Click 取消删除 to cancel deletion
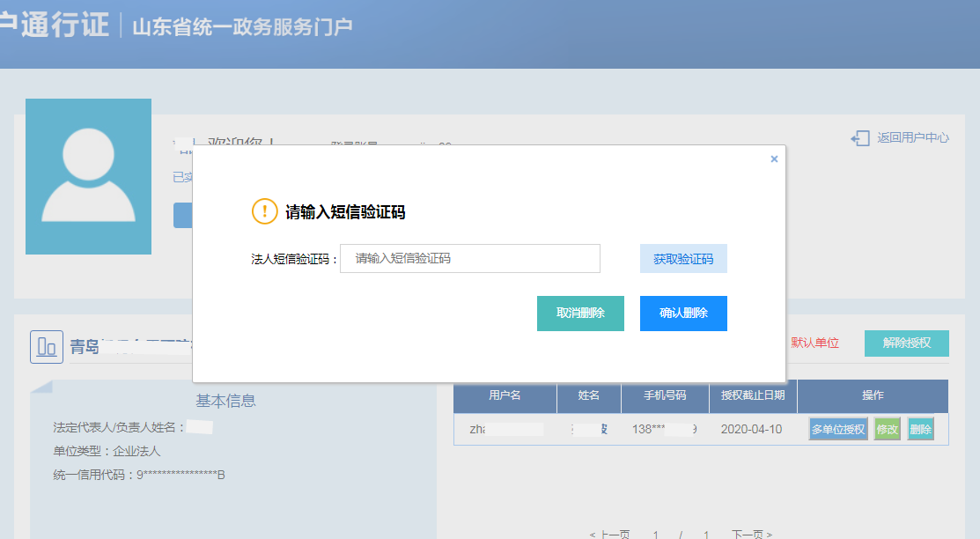This screenshot has height=539, width=980. 580,313
